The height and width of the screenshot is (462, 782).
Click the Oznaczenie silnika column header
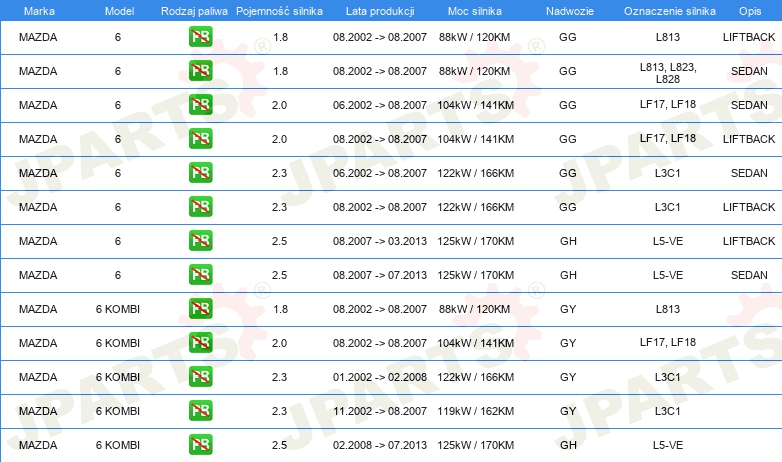point(669,11)
